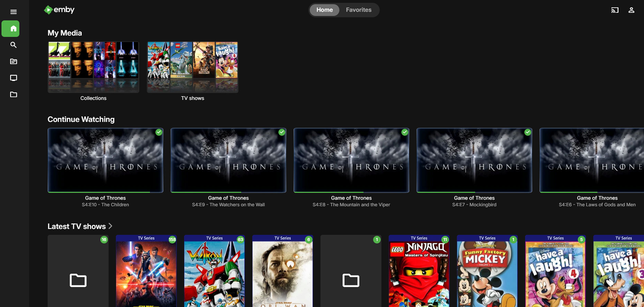Screen dimensions: 644x307
Task: Play the S4:E7 Mockingbird thumbnail
Action: 474,160
